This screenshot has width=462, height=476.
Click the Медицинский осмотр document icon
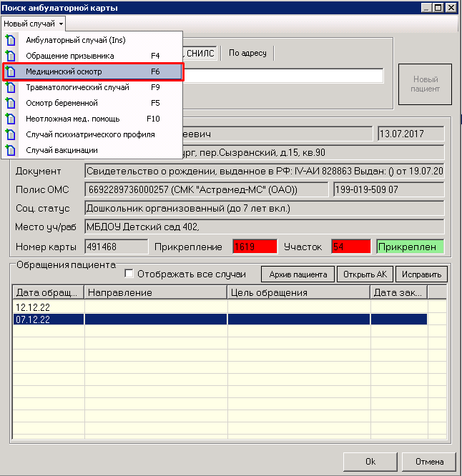(x=11, y=71)
